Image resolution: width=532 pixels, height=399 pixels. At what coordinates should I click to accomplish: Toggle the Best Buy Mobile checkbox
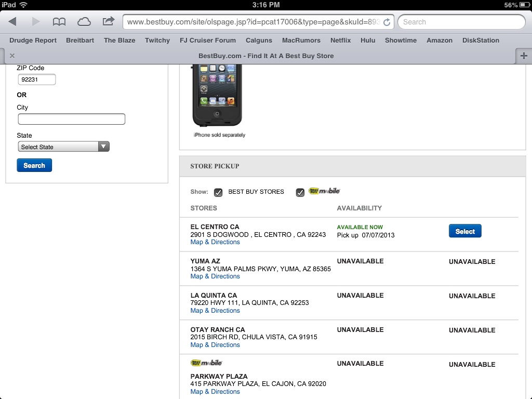click(x=300, y=192)
